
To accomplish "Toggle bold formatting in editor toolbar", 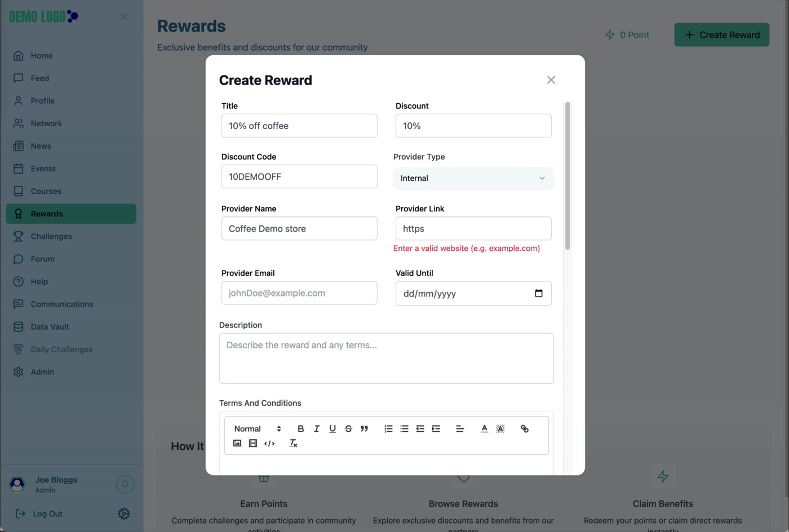I will pos(300,429).
